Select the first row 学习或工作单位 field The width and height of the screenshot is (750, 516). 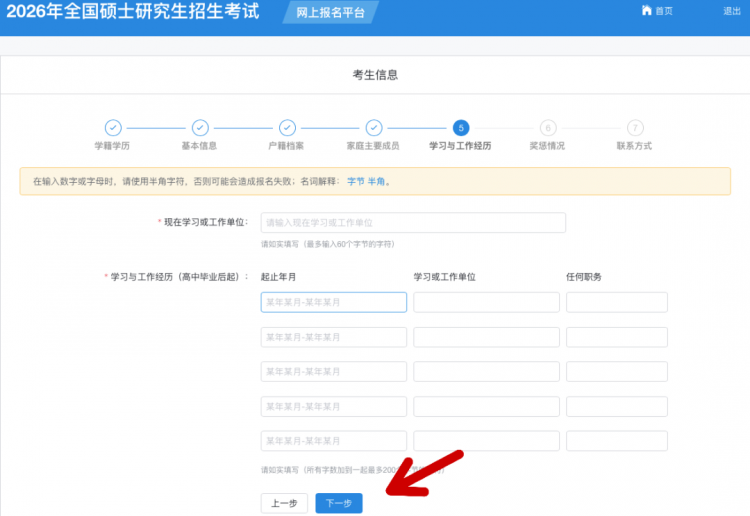pyautogui.click(x=486, y=302)
